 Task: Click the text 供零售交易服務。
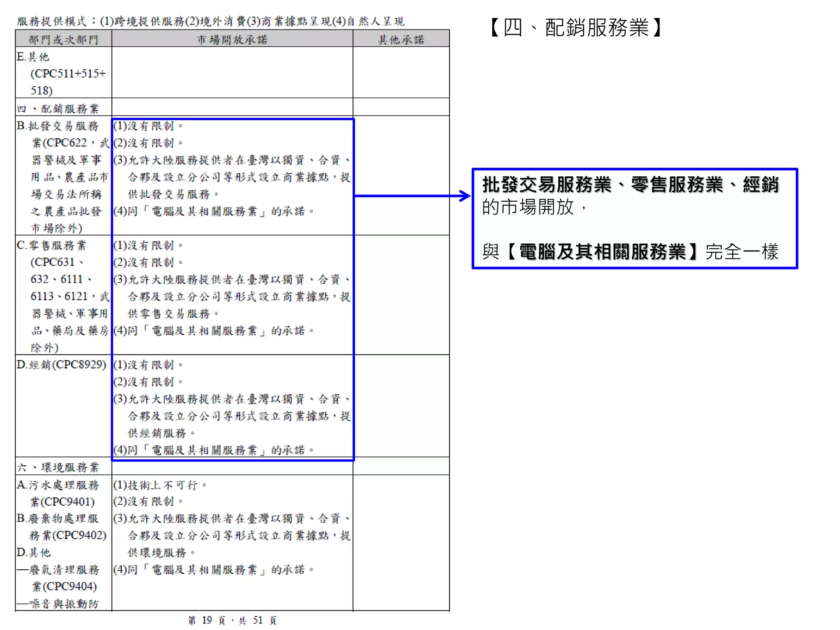pos(173,314)
